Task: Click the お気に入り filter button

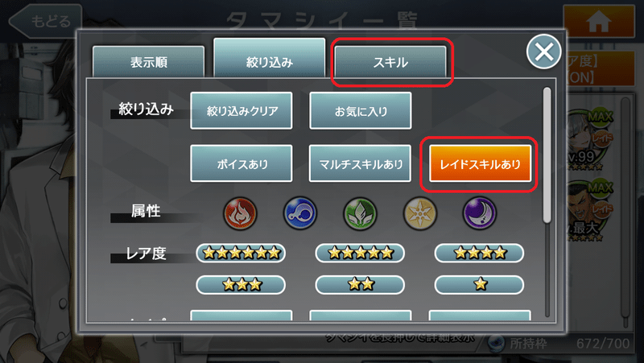Action: tap(360, 111)
